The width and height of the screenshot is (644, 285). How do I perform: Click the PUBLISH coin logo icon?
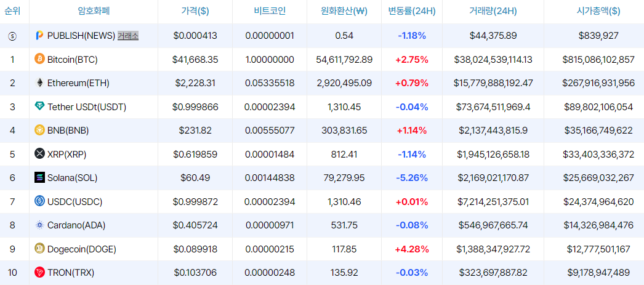(39, 36)
